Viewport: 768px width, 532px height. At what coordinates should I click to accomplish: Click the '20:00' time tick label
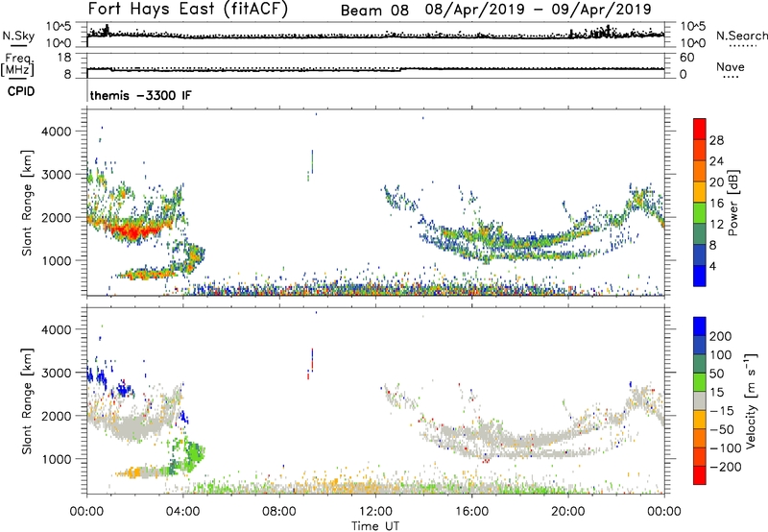pos(568,512)
